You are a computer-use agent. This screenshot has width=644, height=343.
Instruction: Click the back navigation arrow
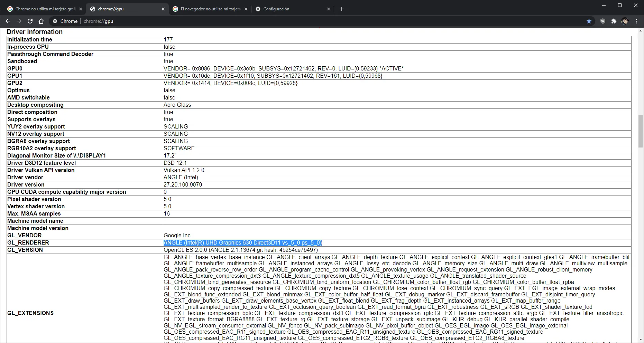pos(8,21)
